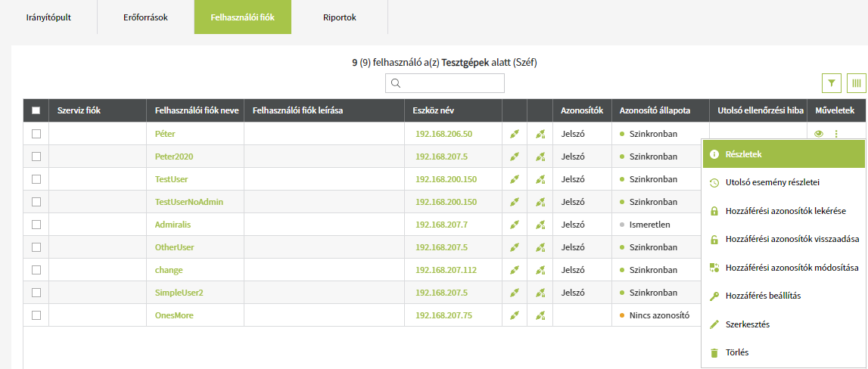The image size is (868, 369).
Task: Click the three-dot actions menu for Péter
Action: 836,134
